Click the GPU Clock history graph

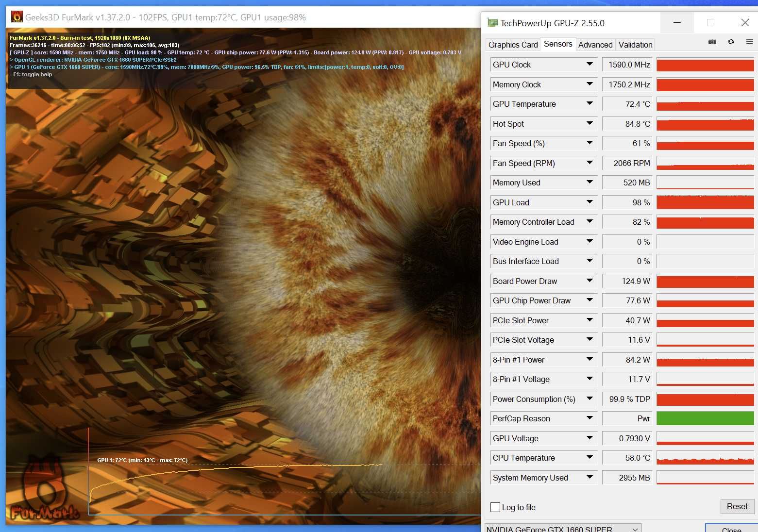click(705, 65)
